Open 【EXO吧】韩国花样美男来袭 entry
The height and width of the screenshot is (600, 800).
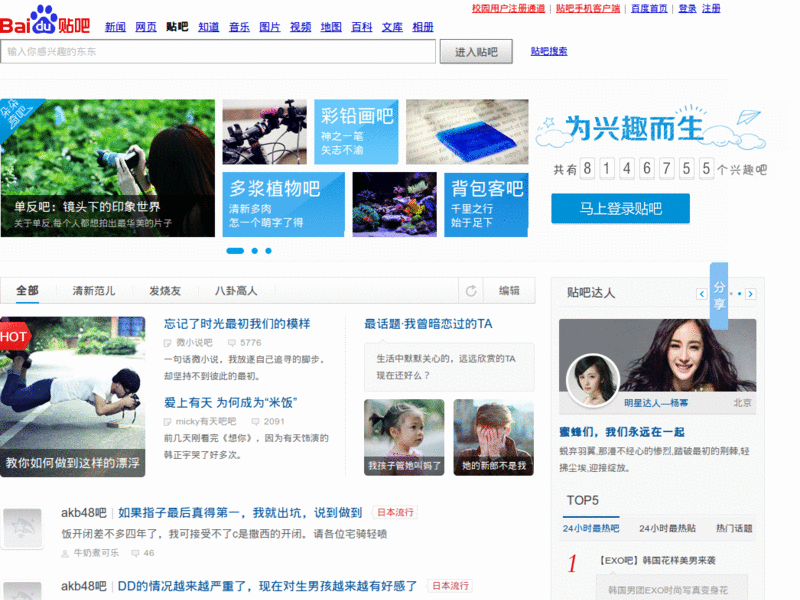point(658,560)
